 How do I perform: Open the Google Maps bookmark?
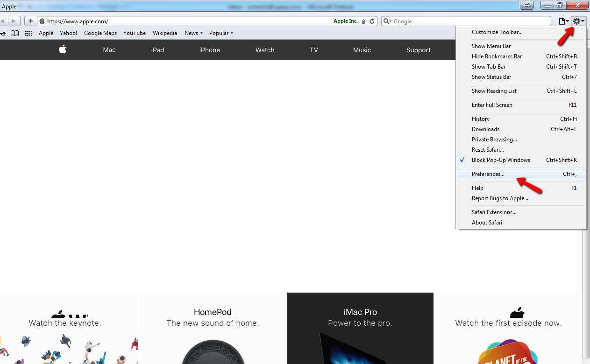[100, 33]
